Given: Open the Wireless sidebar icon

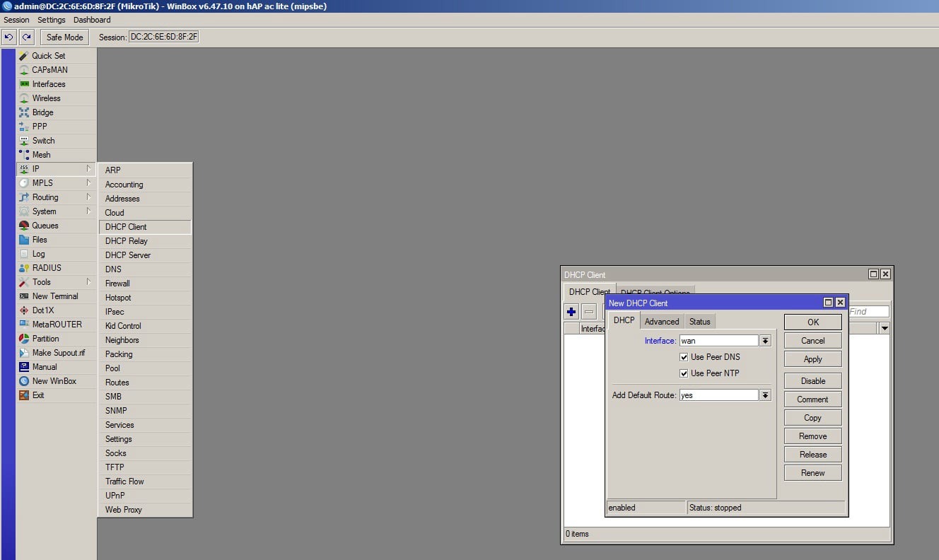Looking at the screenshot, I should coord(25,98).
